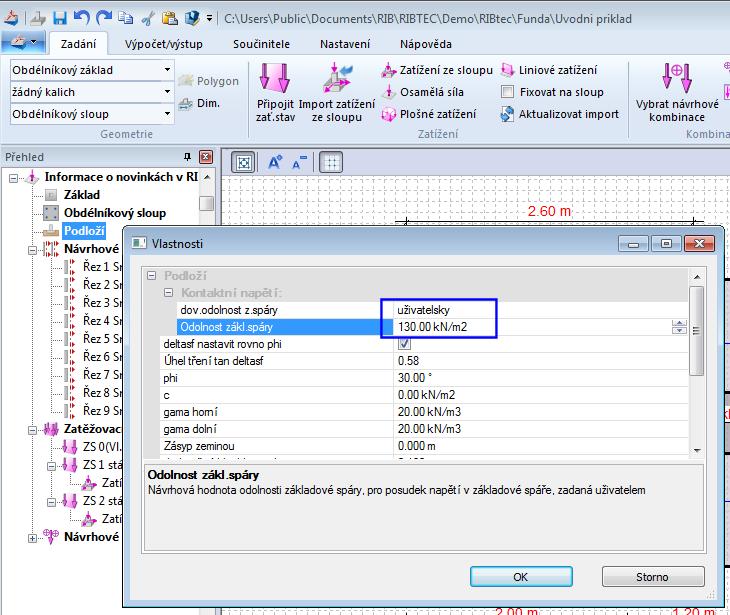Click the gama horní value cell
The height and width of the screenshot is (615, 730).
(540, 412)
